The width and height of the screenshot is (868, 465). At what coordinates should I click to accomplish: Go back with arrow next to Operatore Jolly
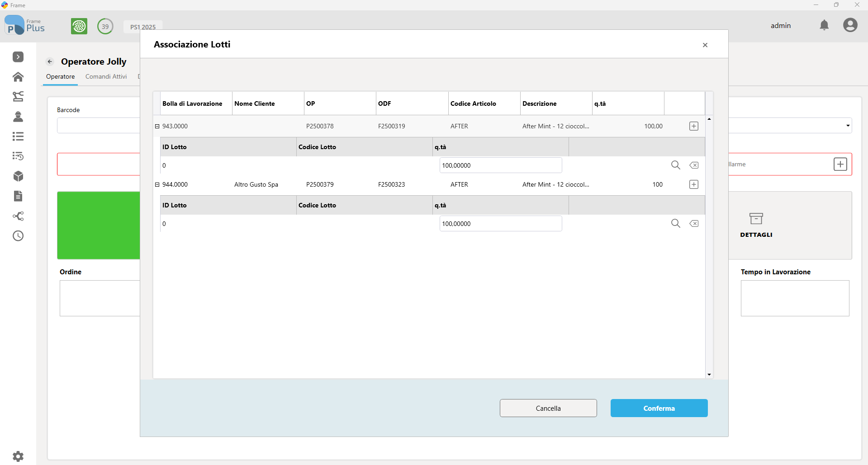coord(50,61)
